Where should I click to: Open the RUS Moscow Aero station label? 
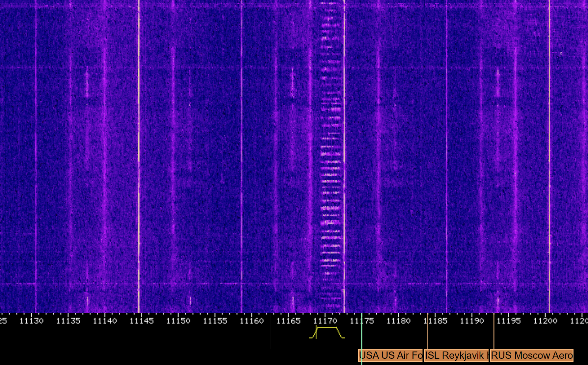pyautogui.click(x=532, y=355)
